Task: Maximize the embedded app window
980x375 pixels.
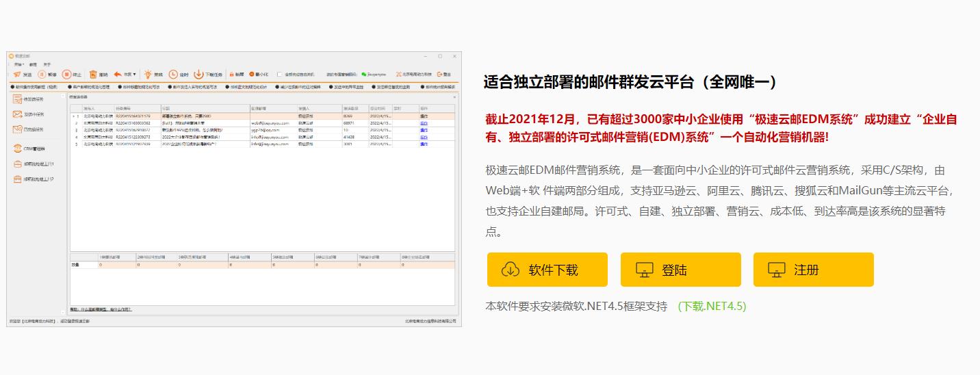Action: point(439,56)
